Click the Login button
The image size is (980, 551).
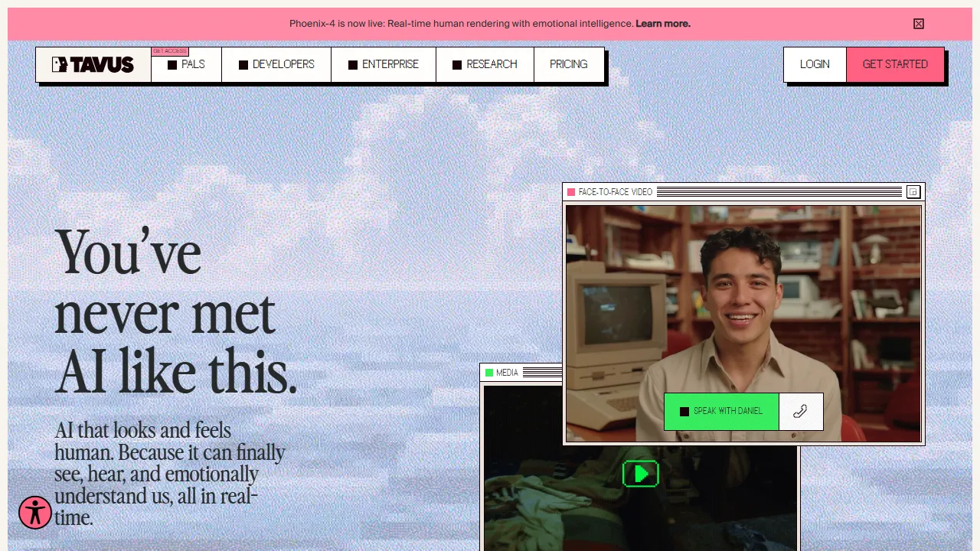815,64
